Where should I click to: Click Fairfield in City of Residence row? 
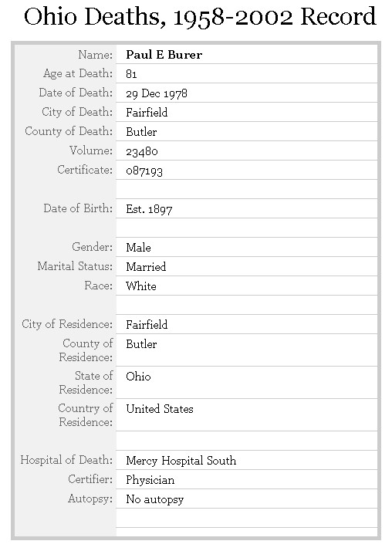coord(147,325)
